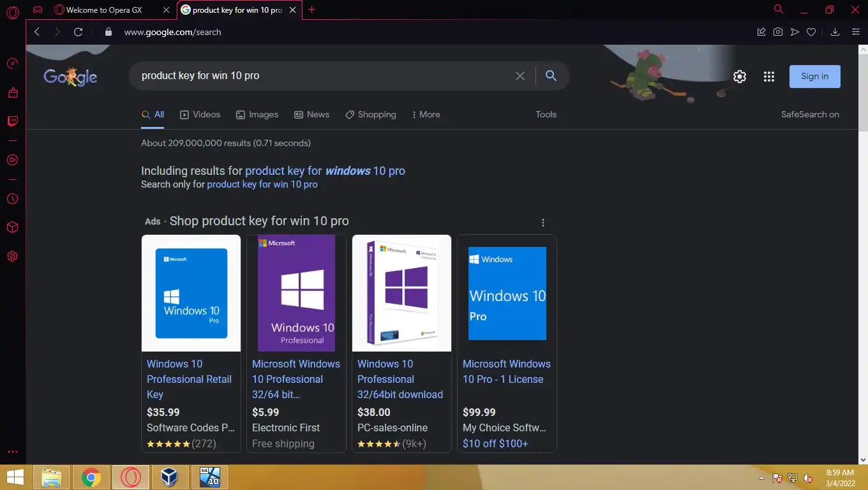Open GX Control speedometer sidebar icon
The image size is (868, 490).
tap(12, 63)
